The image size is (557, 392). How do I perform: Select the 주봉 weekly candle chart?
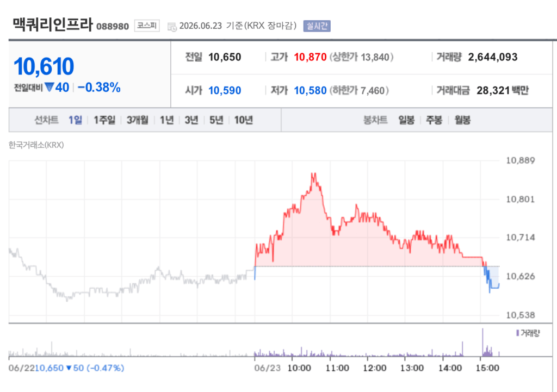(x=434, y=120)
